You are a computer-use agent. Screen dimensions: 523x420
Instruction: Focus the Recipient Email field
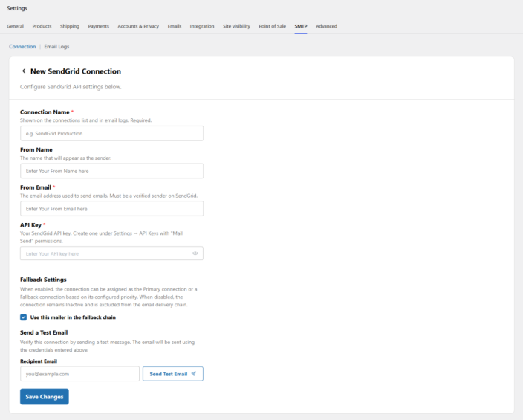pyautogui.click(x=79, y=374)
